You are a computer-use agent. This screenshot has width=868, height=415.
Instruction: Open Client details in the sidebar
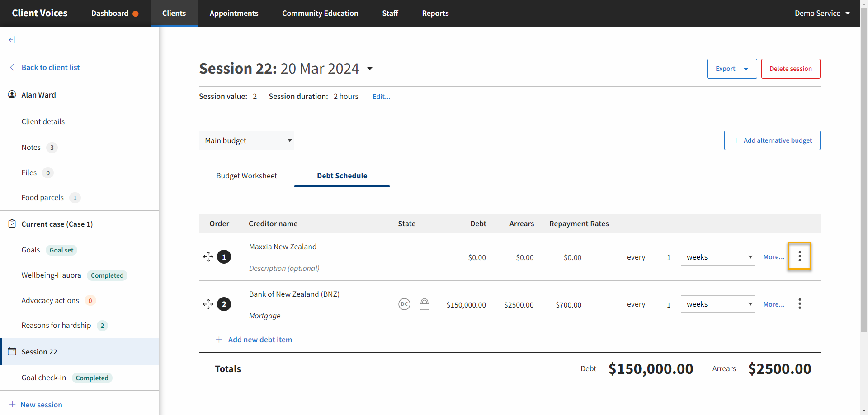pyautogui.click(x=43, y=121)
